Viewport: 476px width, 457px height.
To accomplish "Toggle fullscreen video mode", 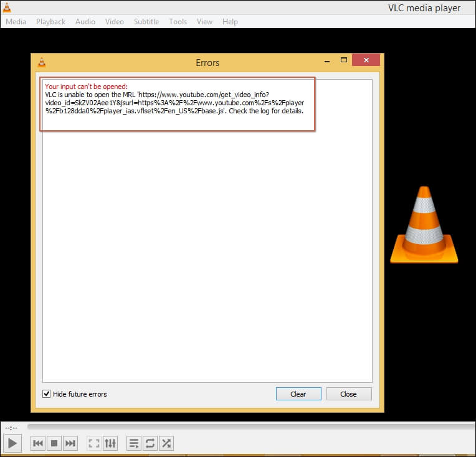I will pyautogui.click(x=94, y=443).
